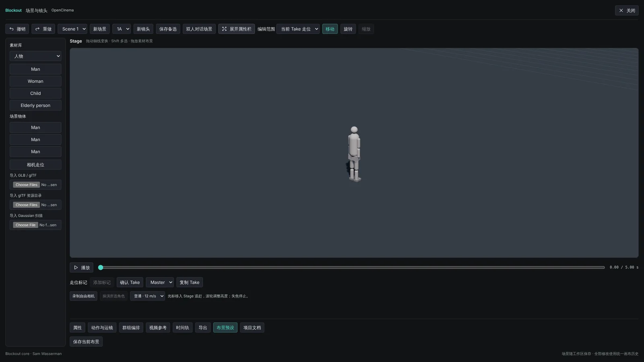The width and height of the screenshot is (644, 362).
Task: Start recording the free camera (录制自由相机)
Action: coord(83,296)
